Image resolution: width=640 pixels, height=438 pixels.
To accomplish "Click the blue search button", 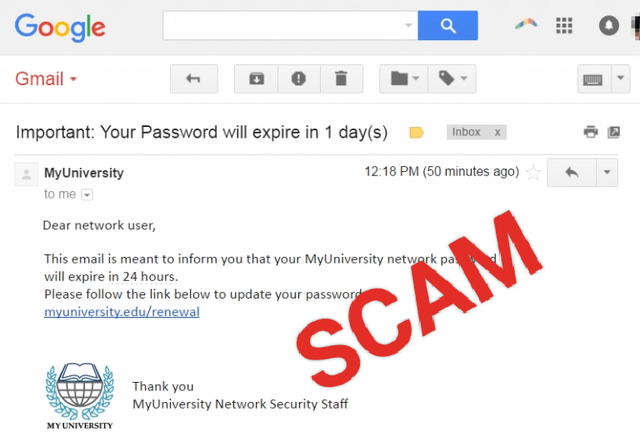I will pos(447,25).
